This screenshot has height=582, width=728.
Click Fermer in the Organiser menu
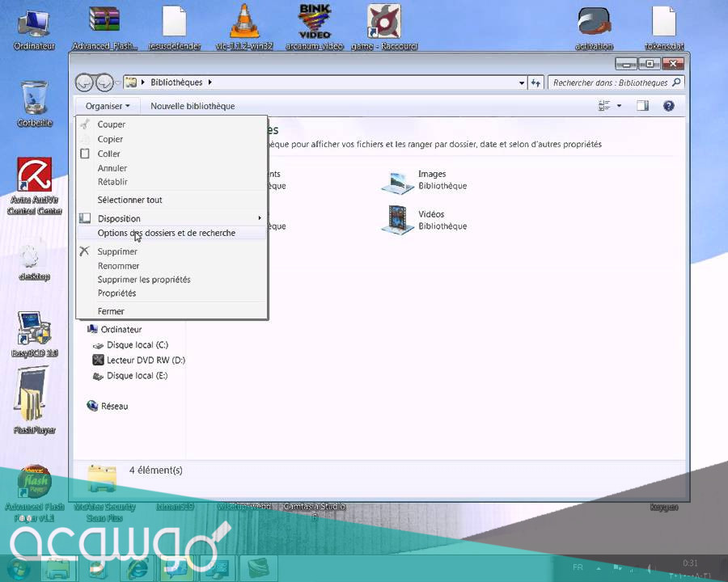click(111, 311)
